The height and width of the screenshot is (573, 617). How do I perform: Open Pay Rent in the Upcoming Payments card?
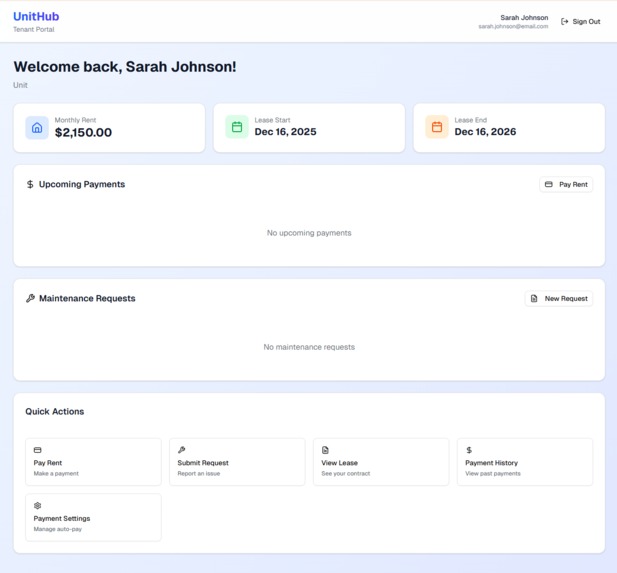coord(566,185)
